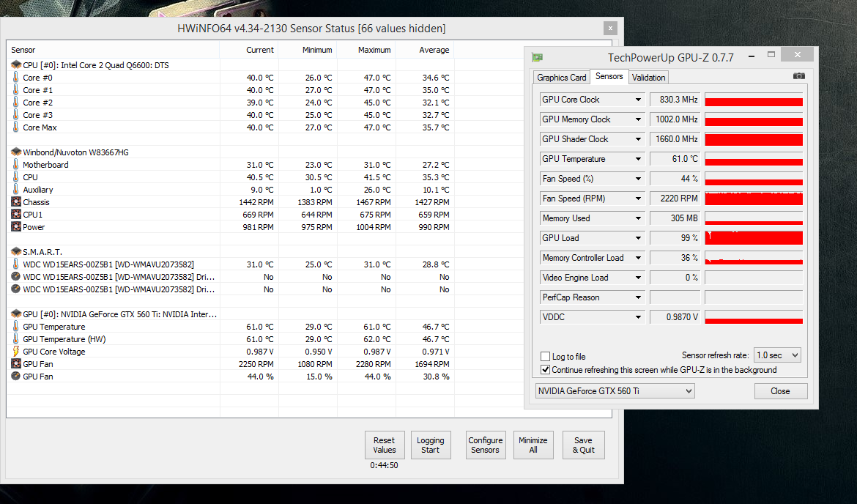
Task: Uncheck Continue refreshing in background checkbox
Action: tap(545, 369)
